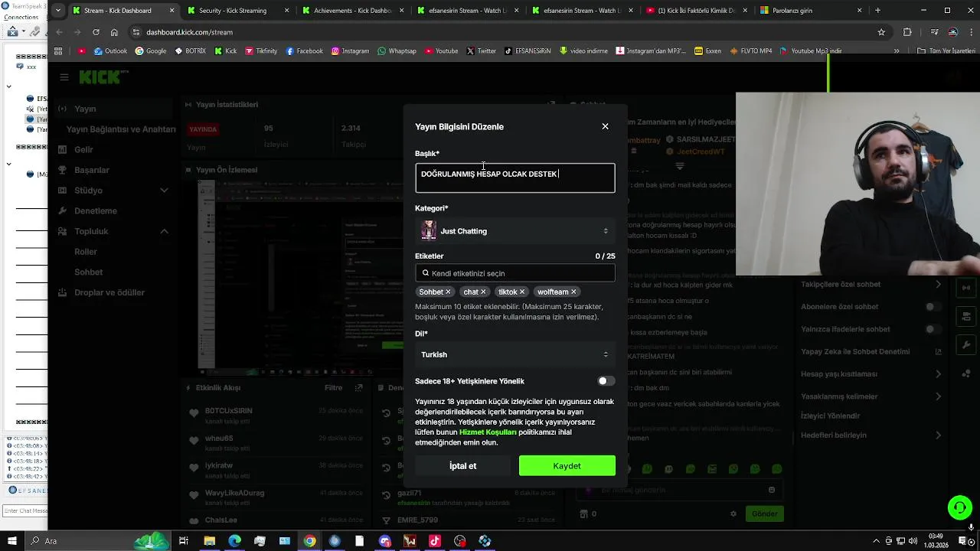Remove the Sohbet tag
This screenshot has width=980, height=551.
pos(448,292)
